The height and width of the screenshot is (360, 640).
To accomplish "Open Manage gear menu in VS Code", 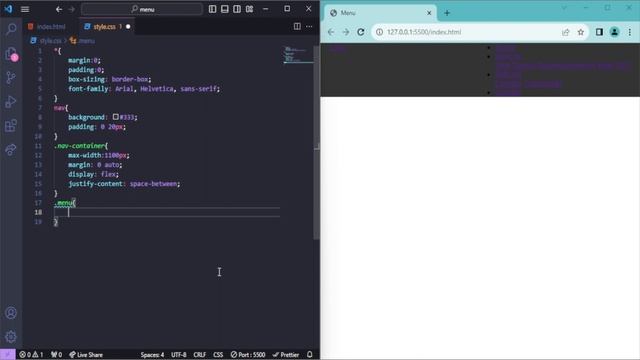I will pos(11,336).
